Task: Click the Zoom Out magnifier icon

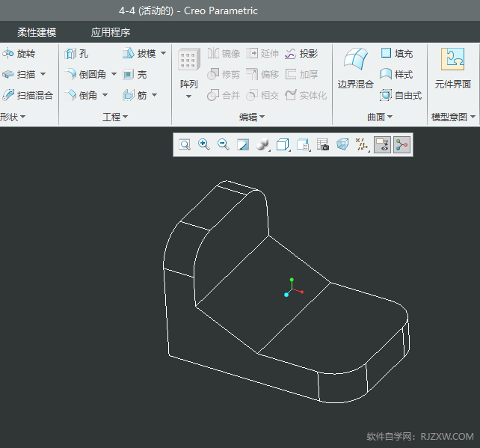Action: click(223, 145)
